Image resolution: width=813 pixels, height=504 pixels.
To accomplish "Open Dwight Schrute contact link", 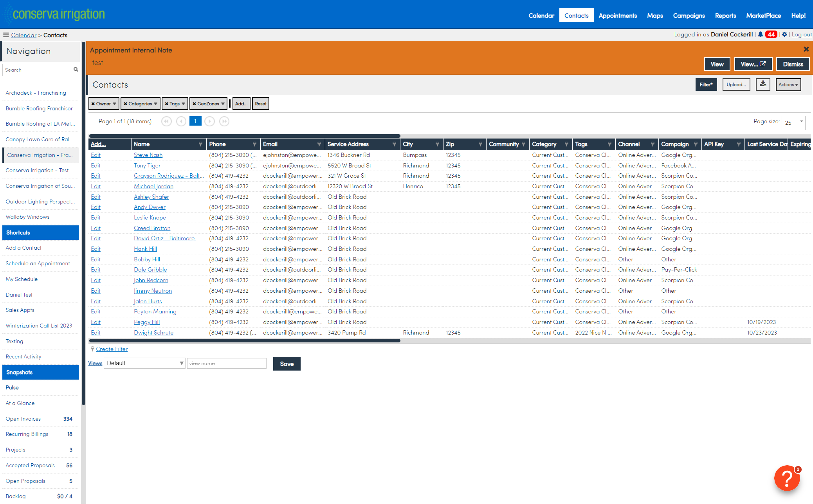I will pyautogui.click(x=153, y=333).
